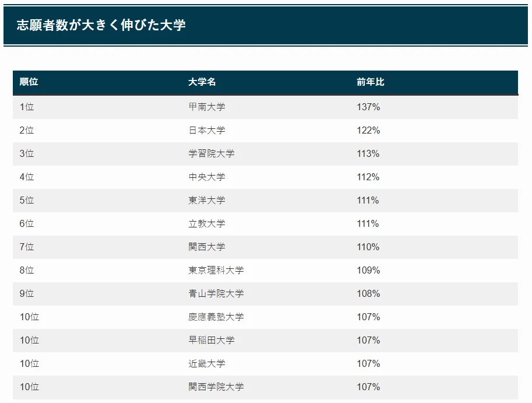Image resolution: width=532 pixels, height=403 pixels.
Task: Select the 立教大学 entry
Action: [207, 223]
